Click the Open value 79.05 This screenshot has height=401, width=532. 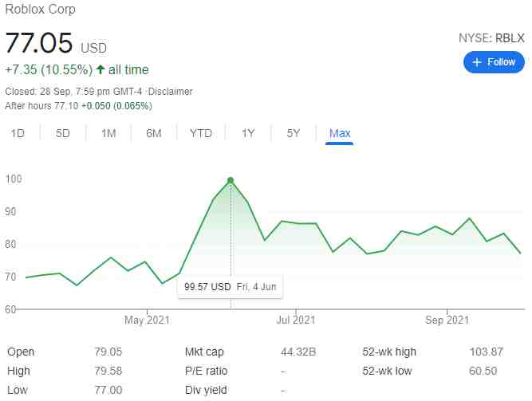coord(108,352)
